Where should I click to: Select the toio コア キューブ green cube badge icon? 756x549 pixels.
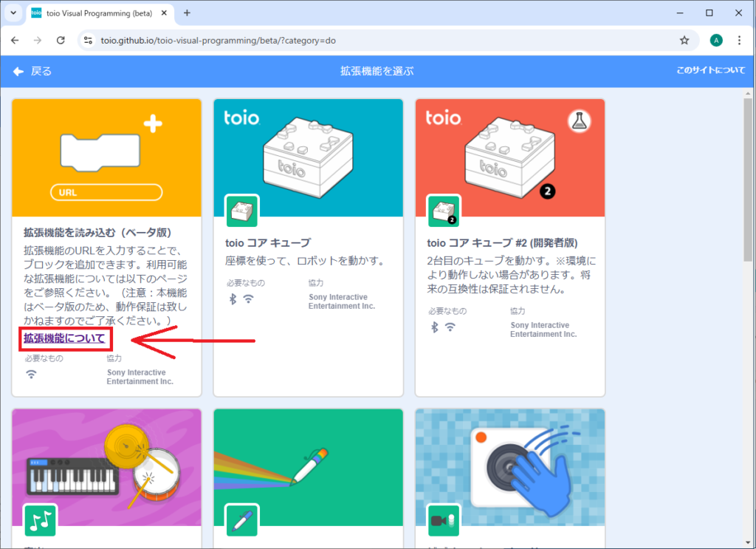(x=243, y=208)
